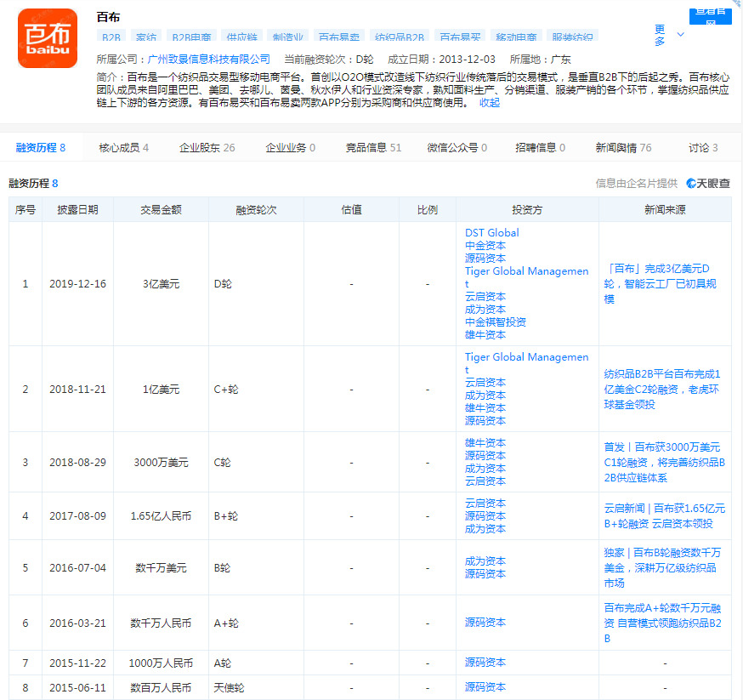Open news link 首发 | 百布获3000万美元C1轮融资
Image resolution: width=743 pixels, height=700 pixels.
664,462
